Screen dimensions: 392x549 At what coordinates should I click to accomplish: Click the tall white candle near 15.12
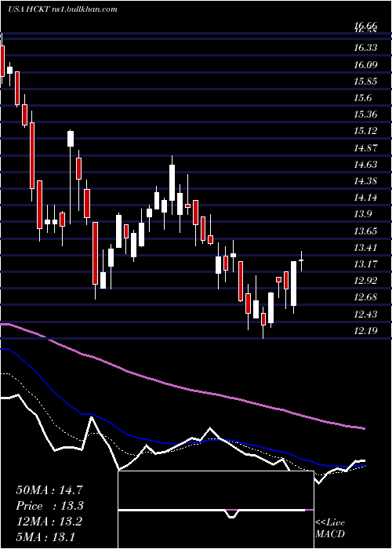(71, 138)
